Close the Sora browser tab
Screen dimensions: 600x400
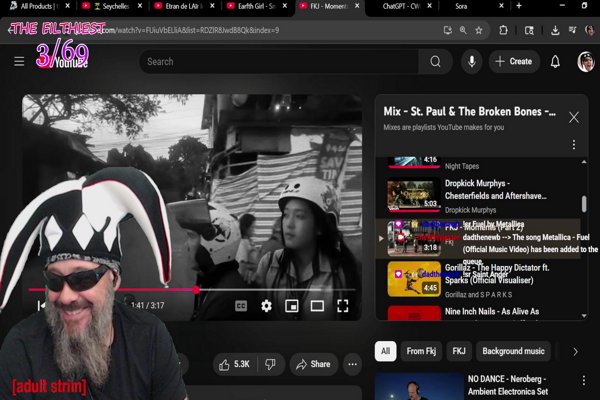[501, 6]
